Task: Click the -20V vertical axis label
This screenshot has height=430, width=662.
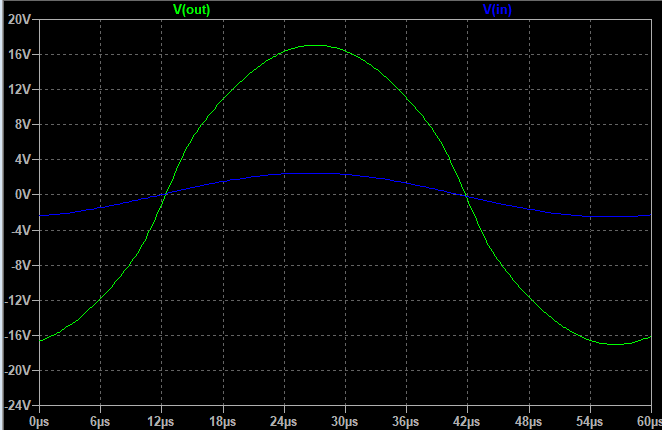Action: pyautogui.click(x=18, y=370)
